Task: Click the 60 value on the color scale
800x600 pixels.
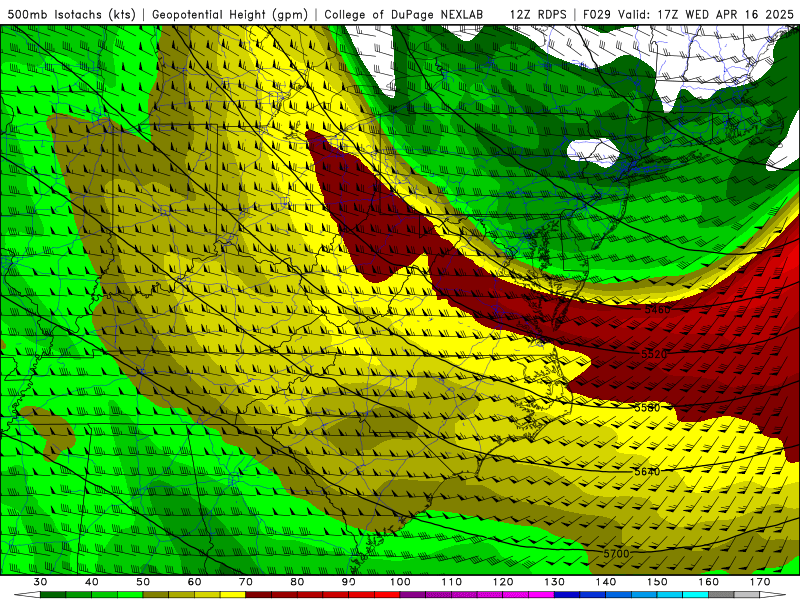Action: click(x=194, y=582)
